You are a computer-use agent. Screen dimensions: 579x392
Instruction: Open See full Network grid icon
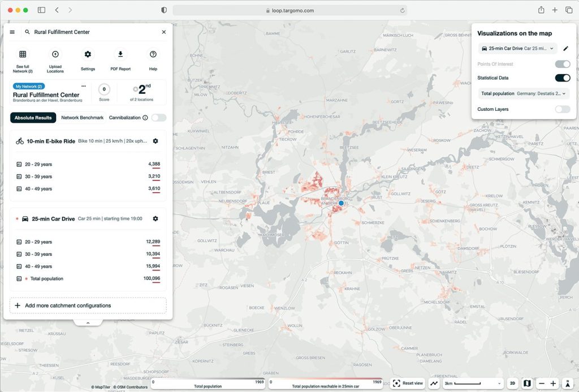[x=23, y=54]
